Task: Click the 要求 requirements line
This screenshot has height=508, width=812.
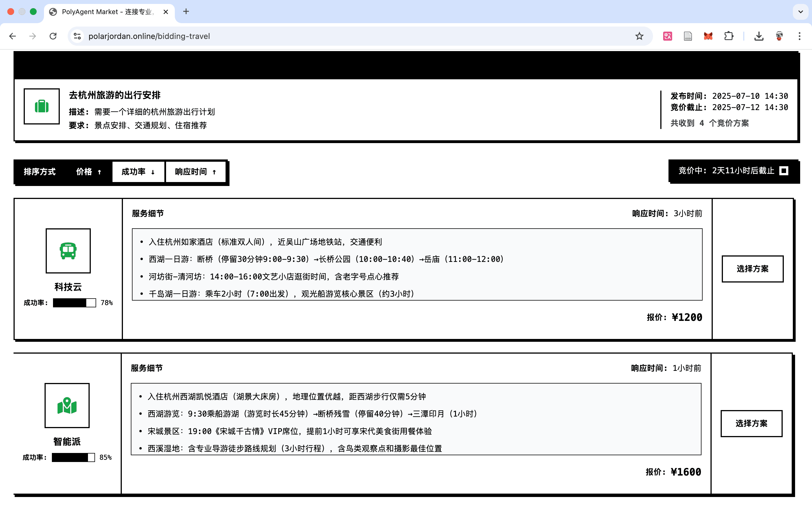Action: pyautogui.click(x=138, y=125)
